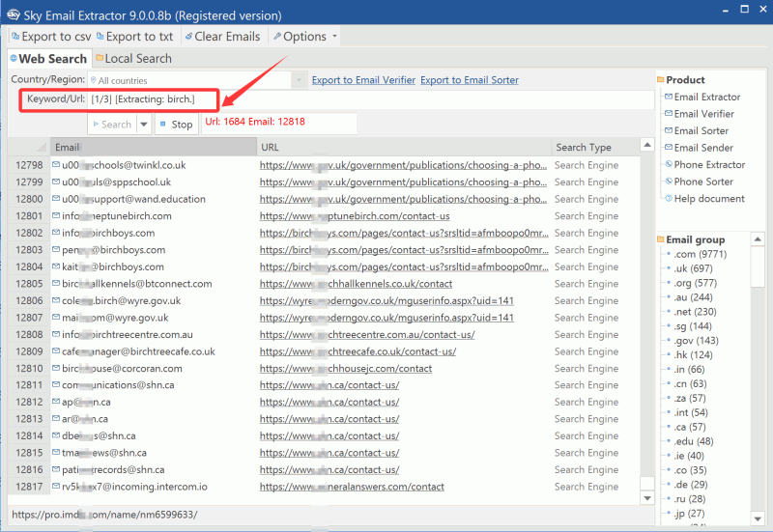
Task: Open the Export to Email Sorter link
Action: click(470, 80)
